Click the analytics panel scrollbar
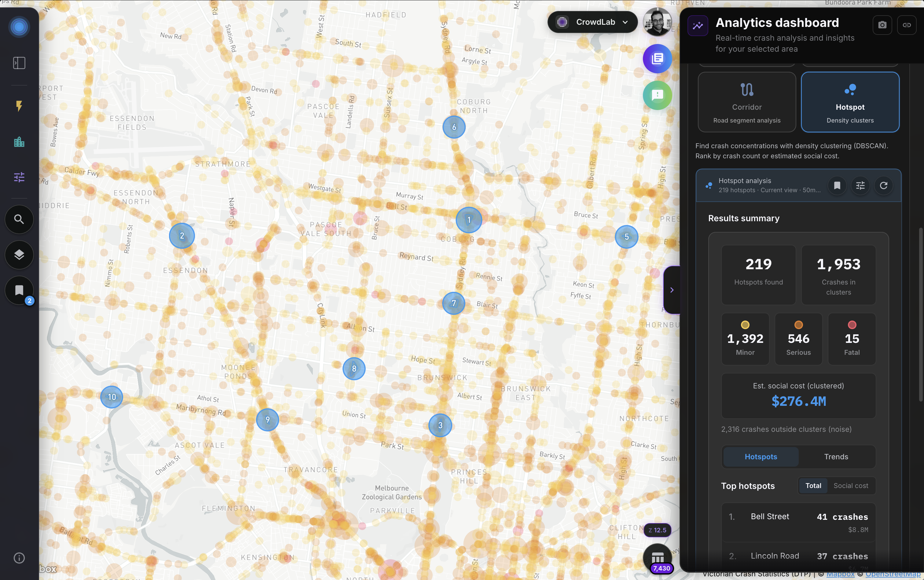Screen dimensions: 924x580 coord(921,314)
